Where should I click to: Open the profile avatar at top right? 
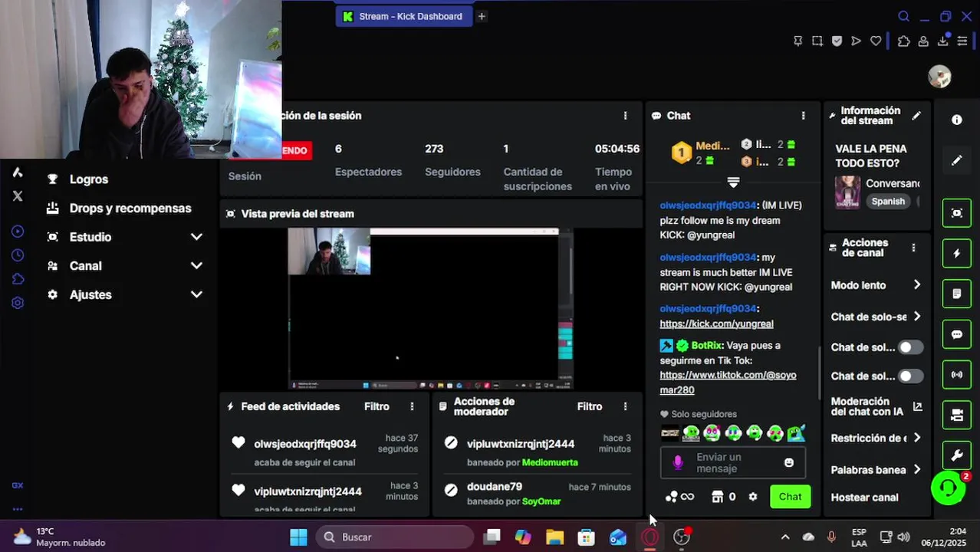[939, 77]
